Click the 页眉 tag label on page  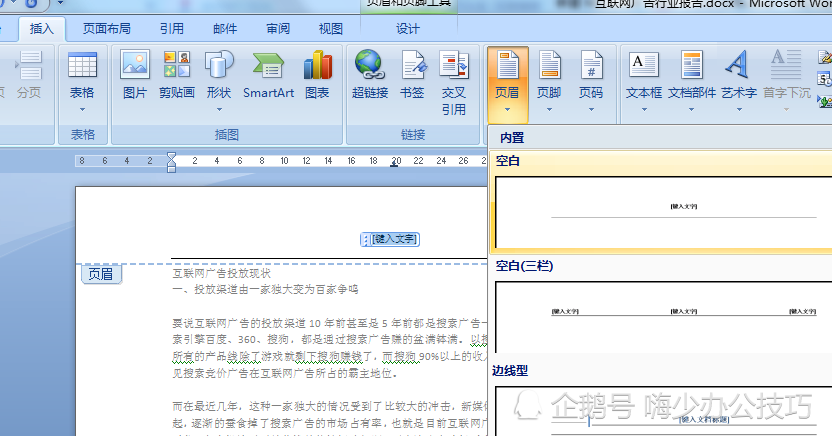101,274
